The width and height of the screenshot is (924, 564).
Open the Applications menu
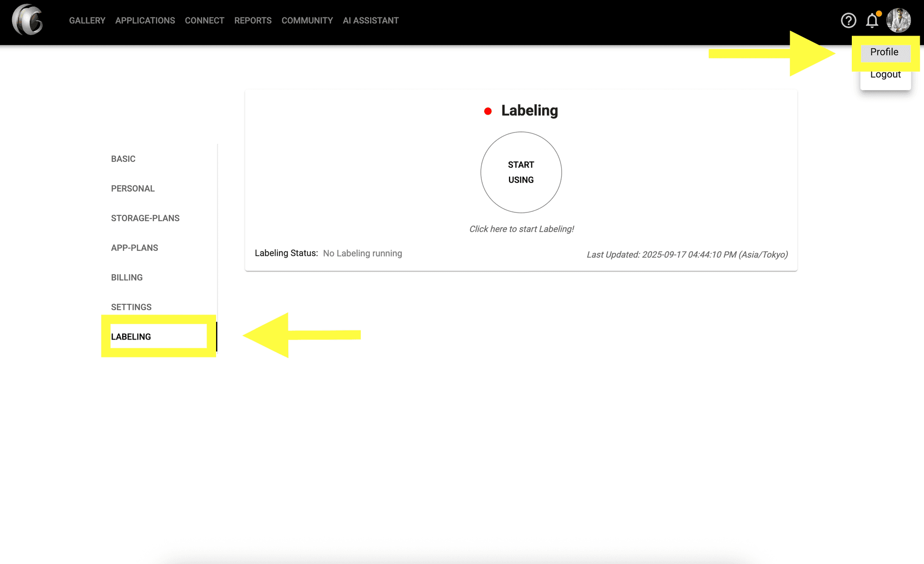tap(145, 21)
